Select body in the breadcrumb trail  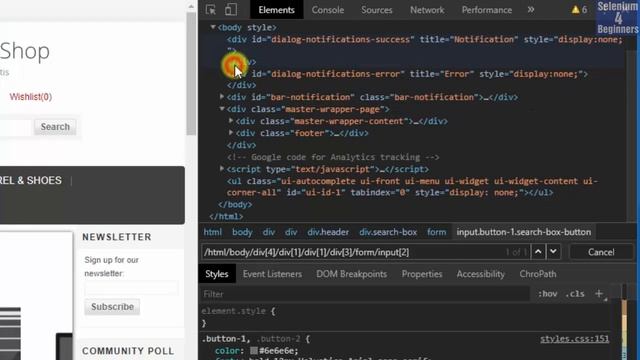pos(242,232)
